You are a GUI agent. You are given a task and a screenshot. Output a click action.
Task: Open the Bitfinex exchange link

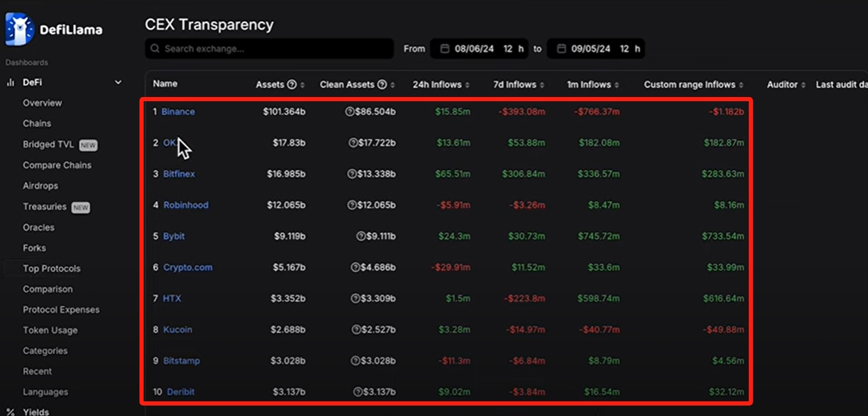point(179,174)
